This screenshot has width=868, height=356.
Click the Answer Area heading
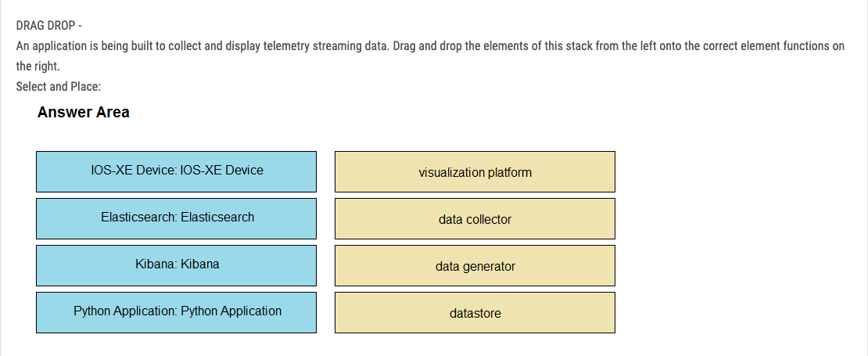point(84,112)
